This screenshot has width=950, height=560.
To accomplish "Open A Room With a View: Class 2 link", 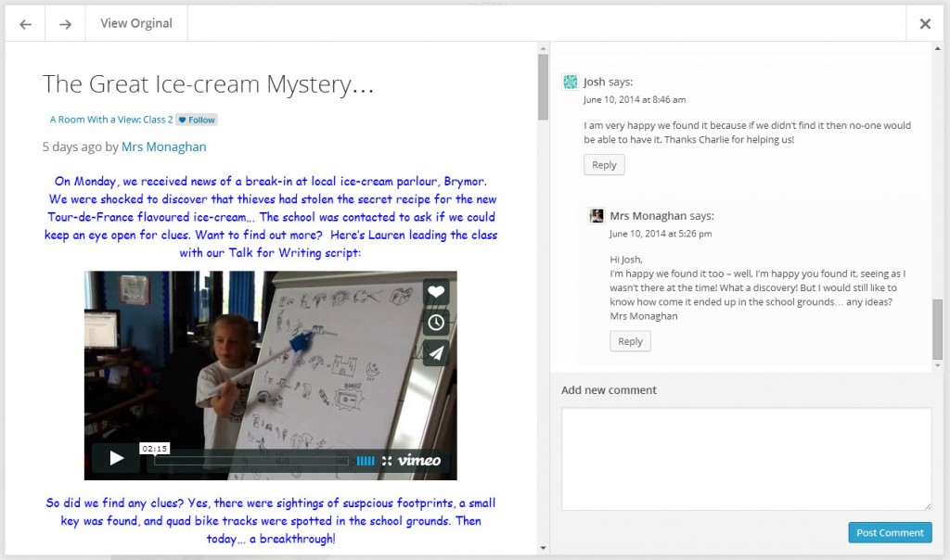I will click(x=111, y=120).
